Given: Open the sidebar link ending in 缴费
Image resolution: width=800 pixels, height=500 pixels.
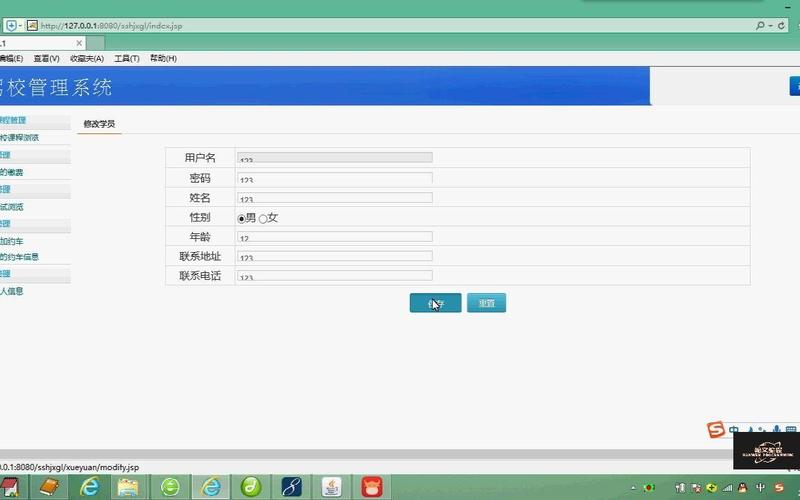Looking at the screenshot, I should 11,172.
